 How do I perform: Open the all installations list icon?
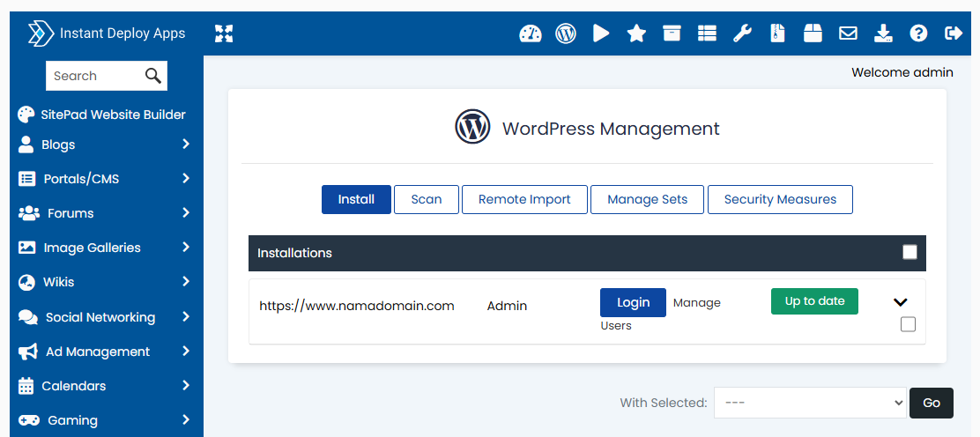coord(707,33)
